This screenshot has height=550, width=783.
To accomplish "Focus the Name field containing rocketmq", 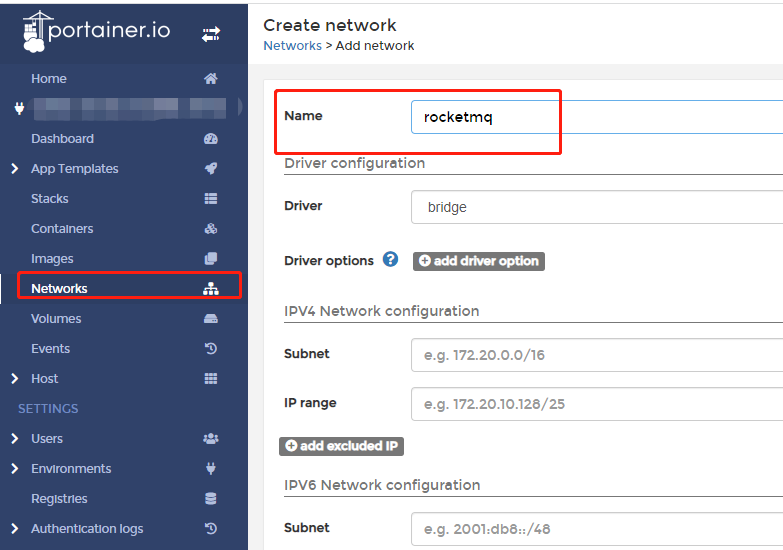I will click(x=597, y=117).
